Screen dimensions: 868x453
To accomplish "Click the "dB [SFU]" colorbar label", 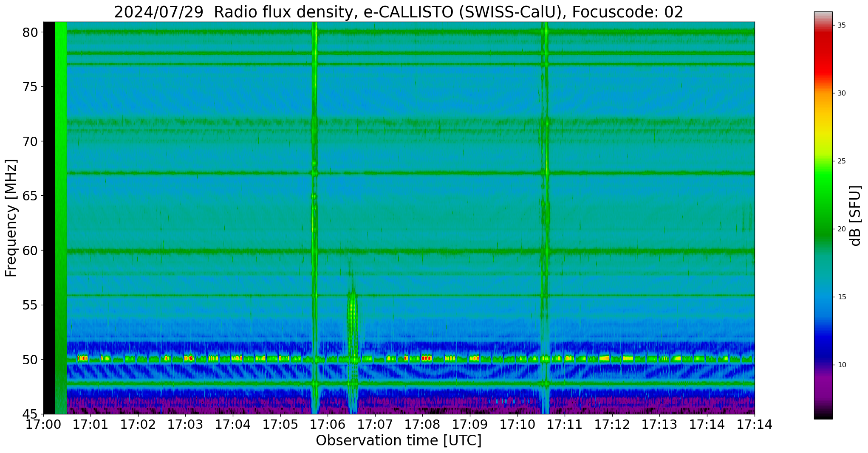I will 854,216.
